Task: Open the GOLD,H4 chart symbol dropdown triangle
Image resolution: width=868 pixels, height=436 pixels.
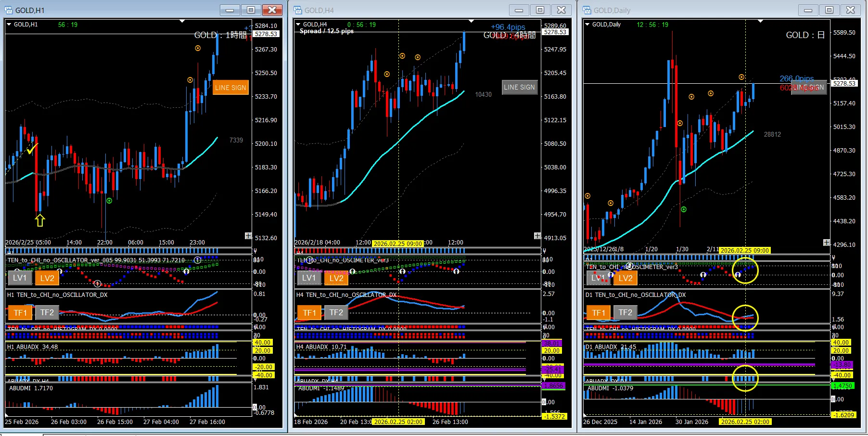Action: (x=298, y=25)
